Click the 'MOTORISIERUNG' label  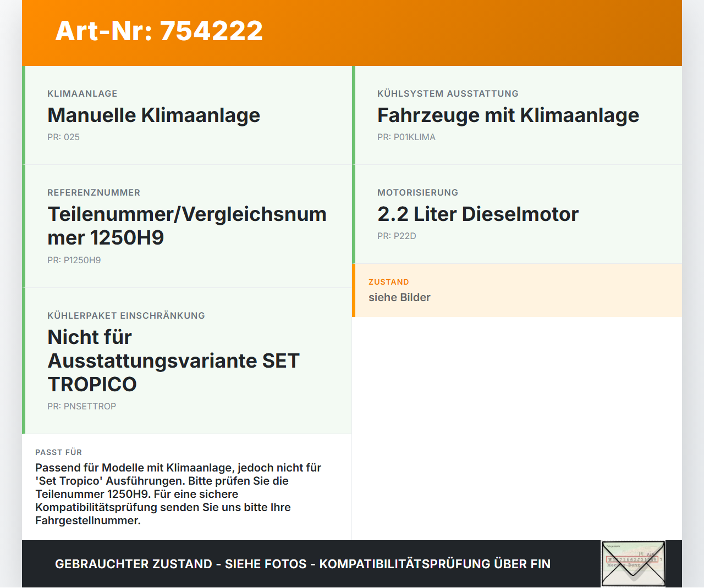tap(417, 192)
